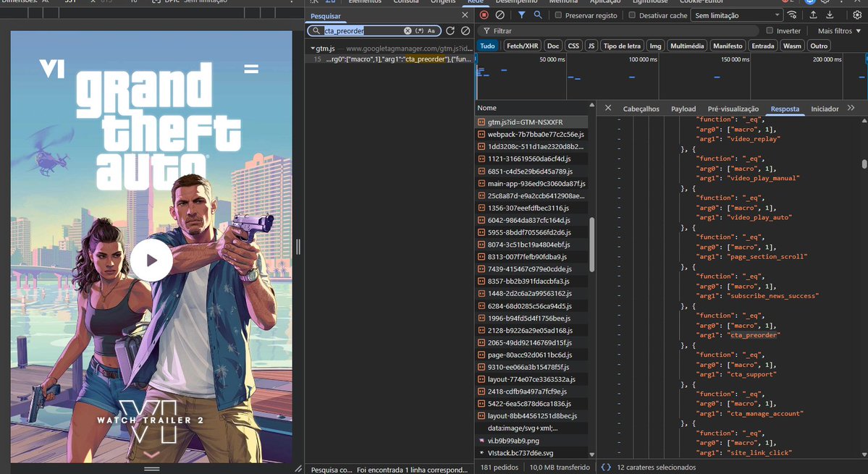Toggle match case Aa in search
This screenshot has width=868, height=474.
pos(431,31)
